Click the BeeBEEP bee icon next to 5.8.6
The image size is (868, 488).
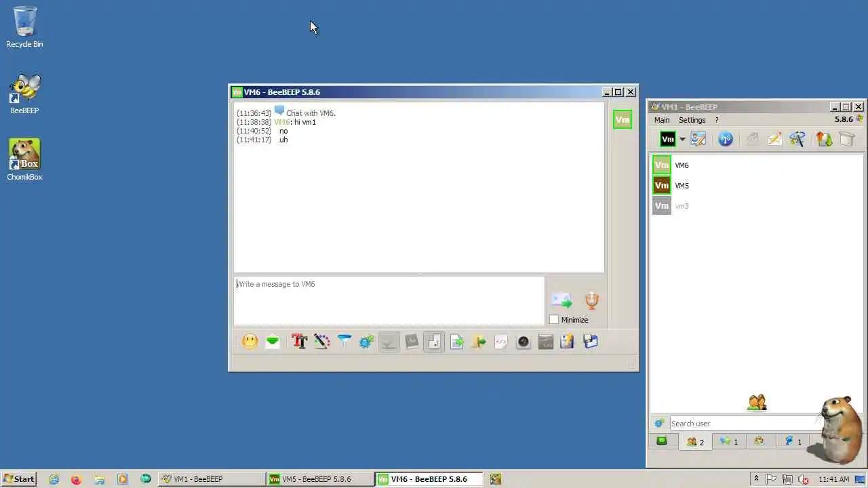(x=860, y=119)
